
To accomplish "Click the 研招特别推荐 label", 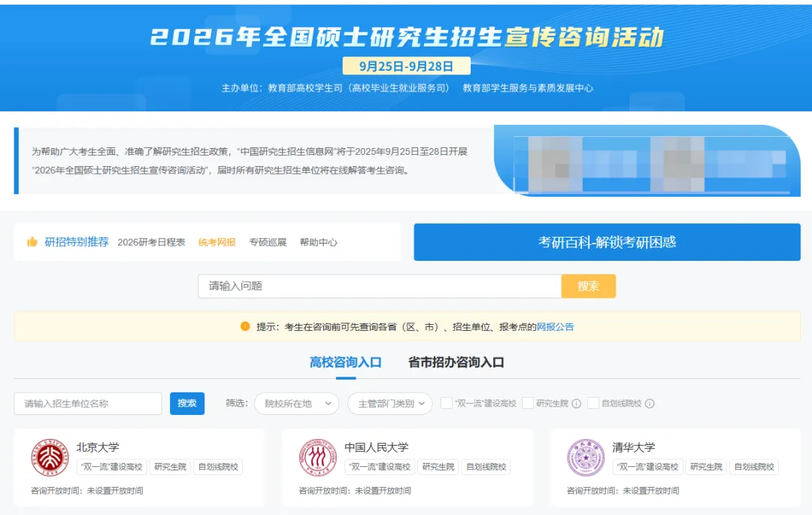I will pos(77,242).
